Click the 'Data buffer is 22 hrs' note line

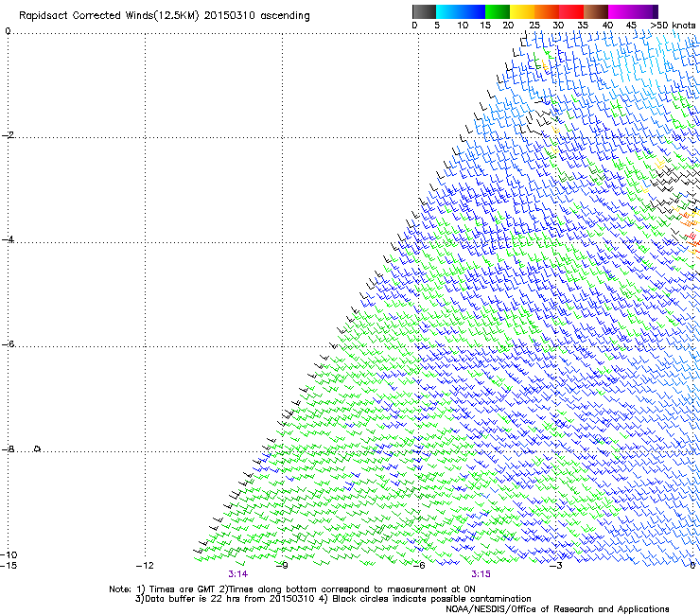333,599
